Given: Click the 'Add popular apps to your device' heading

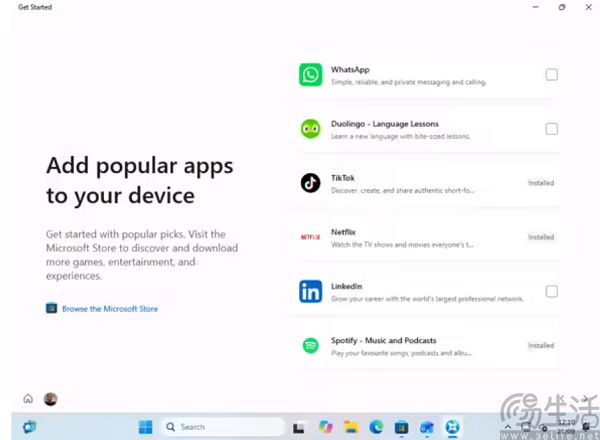Looking at the screenshot, I should pyautogui.click(x=140, y=180).
